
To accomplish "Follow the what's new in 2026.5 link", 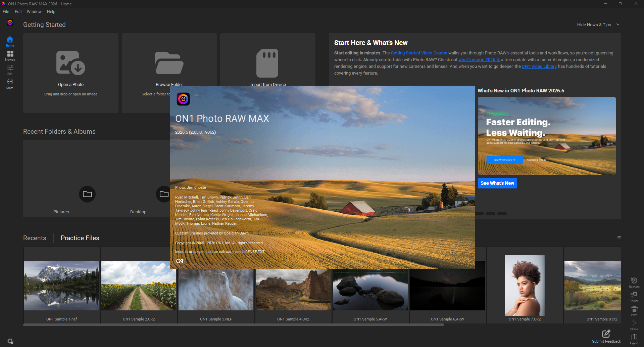I will pos(479,60).
